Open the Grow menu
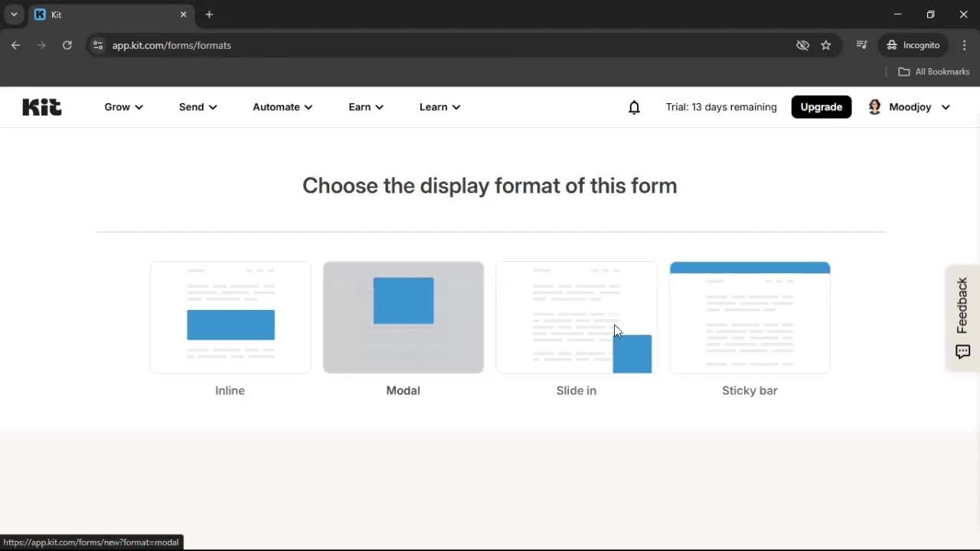This screenshot has height=551, width=980. [x=122, y=107]
